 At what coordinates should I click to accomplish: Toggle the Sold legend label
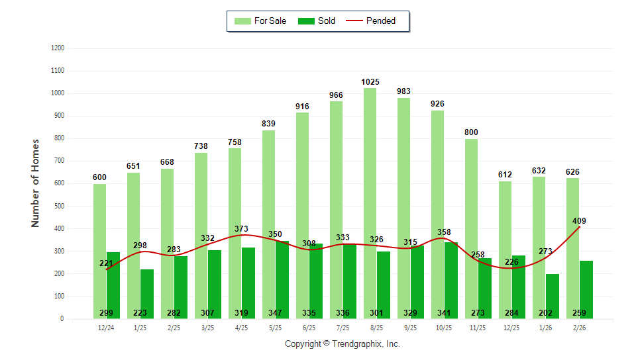tap(327, 21)
